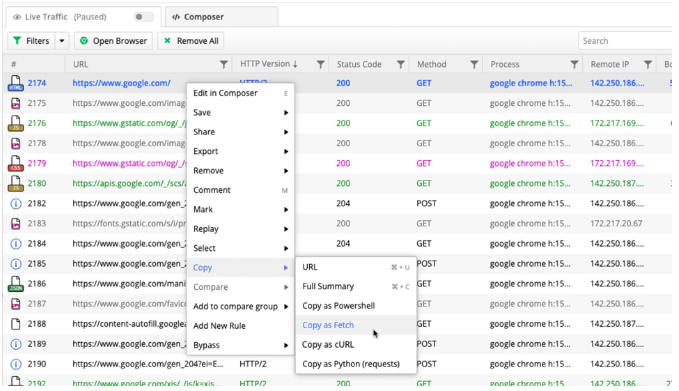Click the info icon of session 2182

coord(16,204)
